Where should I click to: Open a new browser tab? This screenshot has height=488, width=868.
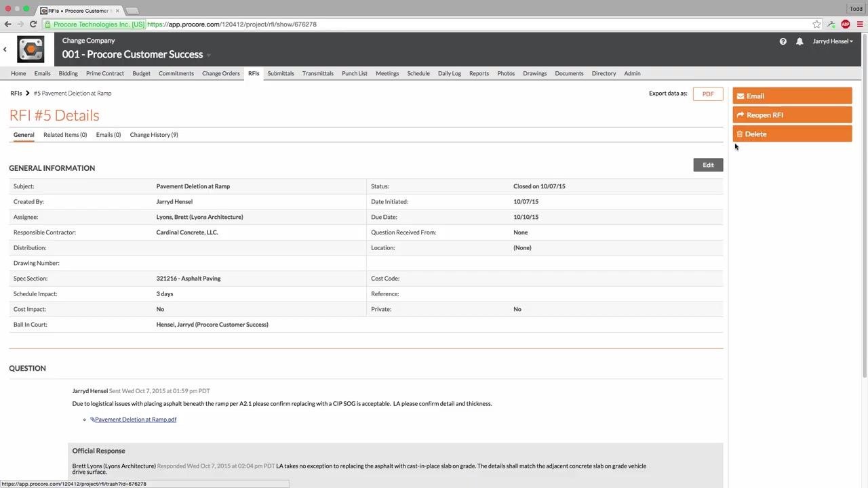tap(132, 10)
